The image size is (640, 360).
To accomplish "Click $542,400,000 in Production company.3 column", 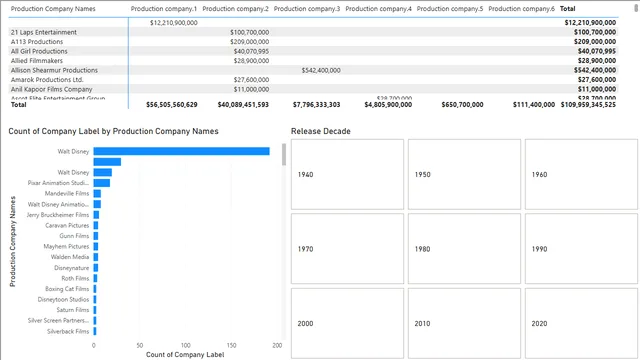I will click(x=321, y=70).
